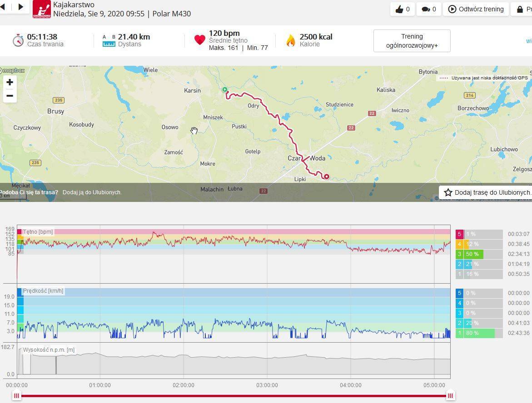Zoom out on the map
Screen dimensions: 532x403
coord(10,96)
